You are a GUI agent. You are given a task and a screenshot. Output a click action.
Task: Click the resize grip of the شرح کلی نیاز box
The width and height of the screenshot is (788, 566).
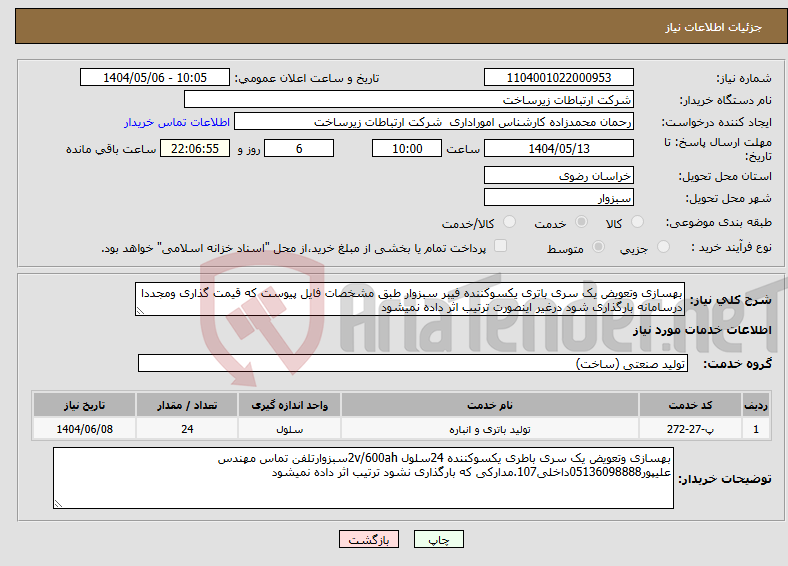[x=140, y=311]
